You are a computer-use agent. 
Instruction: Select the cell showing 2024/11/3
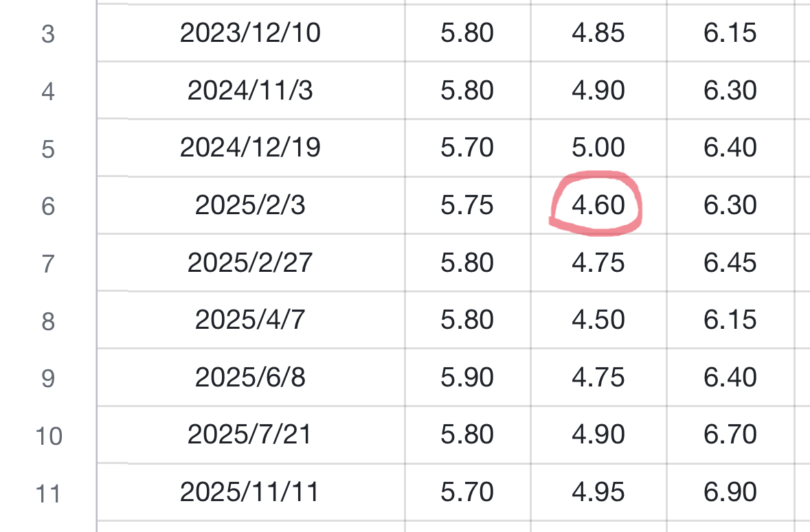pyautogui.click(x=250, y=91)
